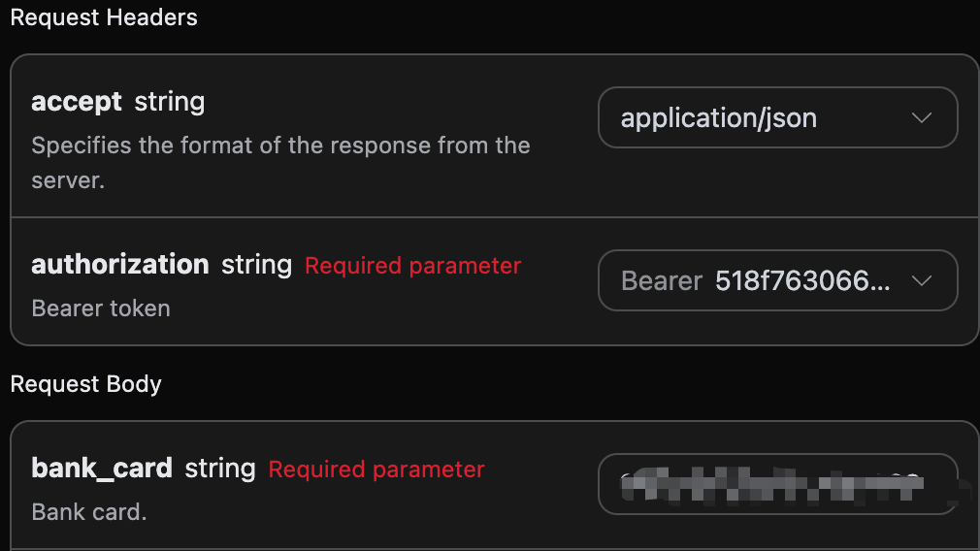Click the "Bearer" prefix in authorization field
Viewport: 980px width, 551px height.
[x=661, y=281]
